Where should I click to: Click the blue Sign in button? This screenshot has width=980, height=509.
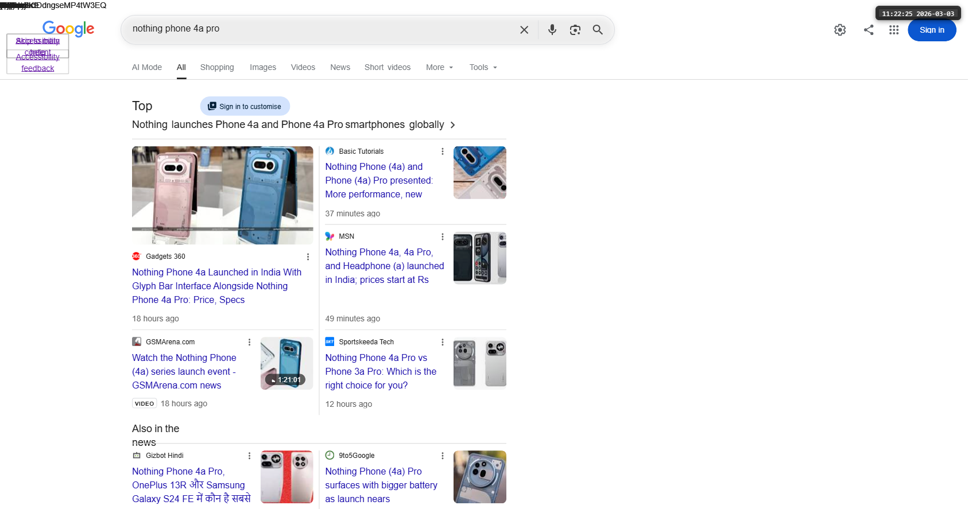pos(932,30)
